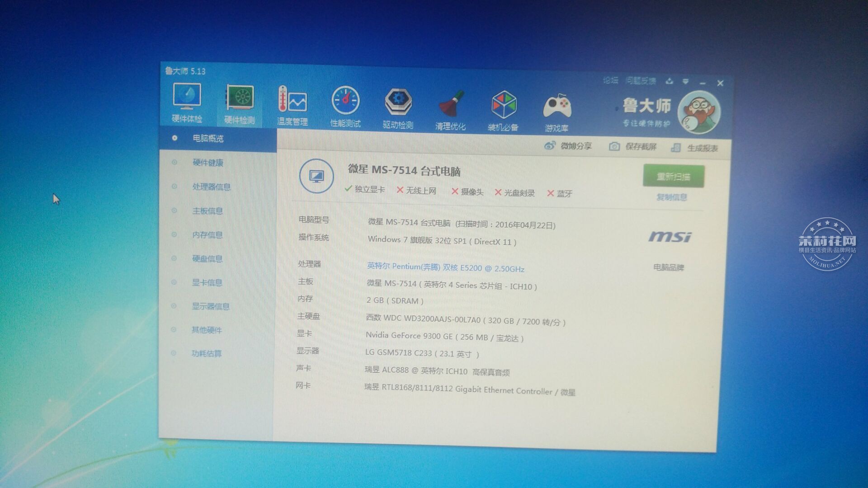Click the RTL8168 Gigabit Ethernet Controller value
Image resolution: width=868 pixels, height=488 pixels.
click(x=470, y=389)
